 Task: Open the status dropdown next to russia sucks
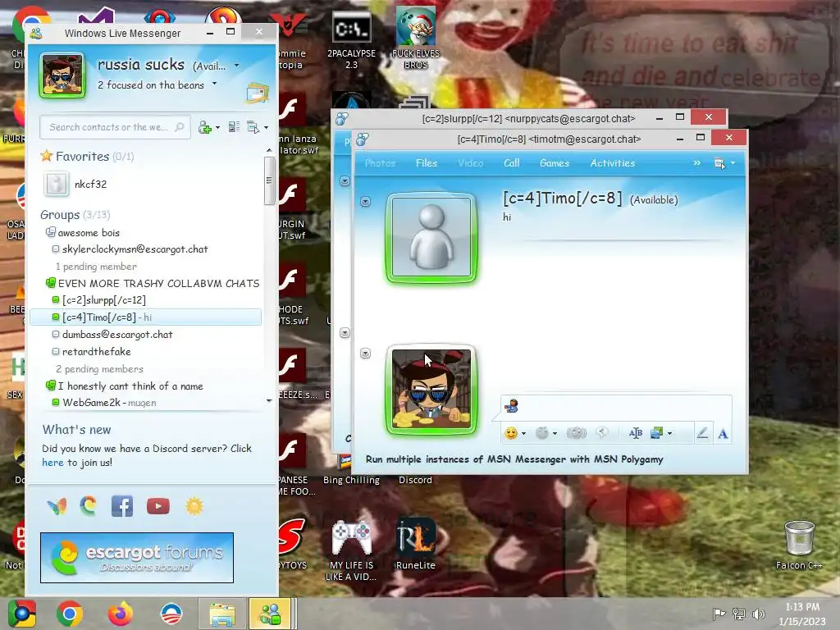click(237, 66)
